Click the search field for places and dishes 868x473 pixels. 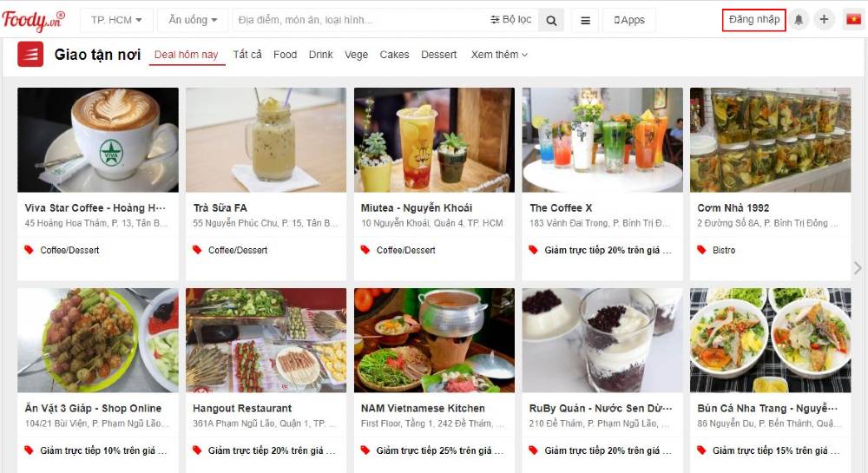coord(360,21)
